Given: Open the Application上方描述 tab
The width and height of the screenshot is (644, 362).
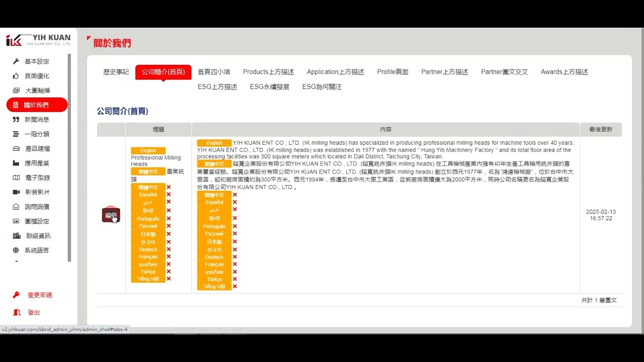Looking at the screenshot, I should coord(336,72).
